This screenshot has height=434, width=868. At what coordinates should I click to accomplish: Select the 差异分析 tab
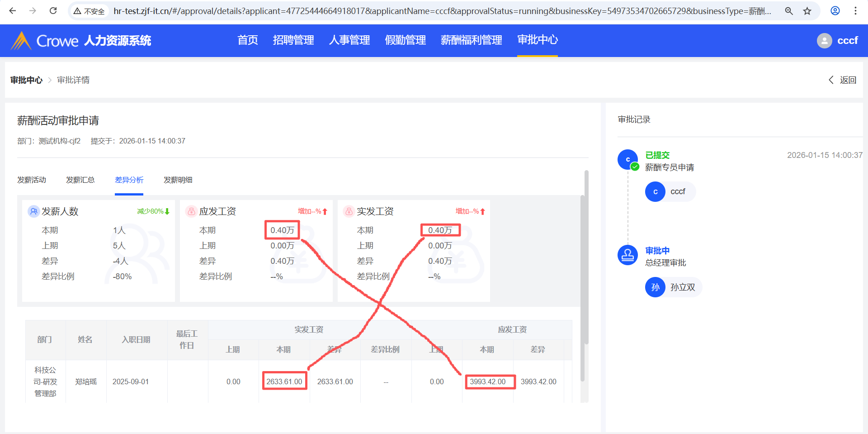(129, 180)
